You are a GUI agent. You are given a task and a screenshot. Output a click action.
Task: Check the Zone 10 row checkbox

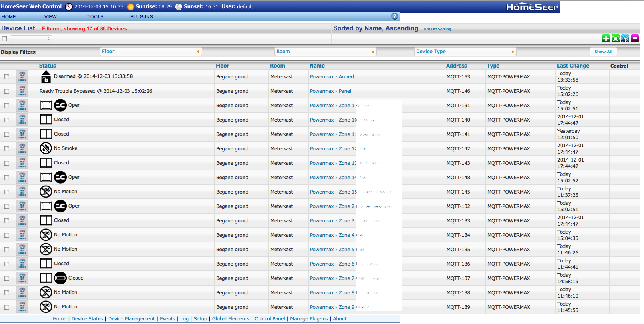click(7, 120)
